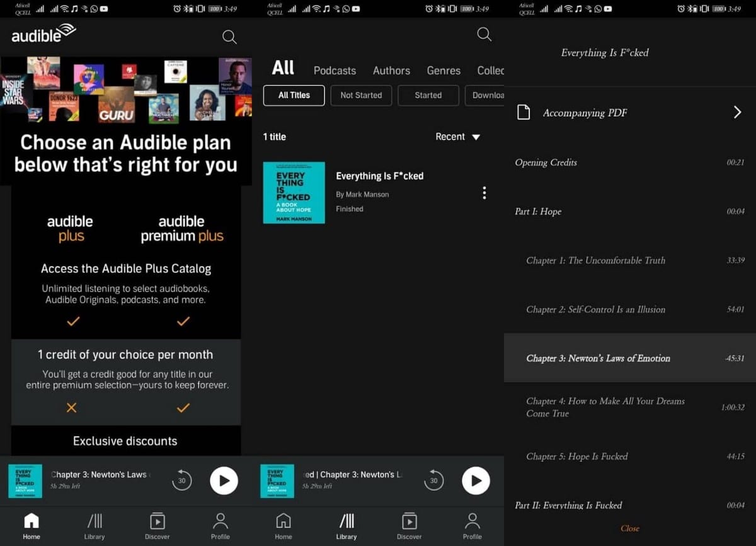Tap the Close link below the chapter list
756x546 pixels.
tap(629, 528)
